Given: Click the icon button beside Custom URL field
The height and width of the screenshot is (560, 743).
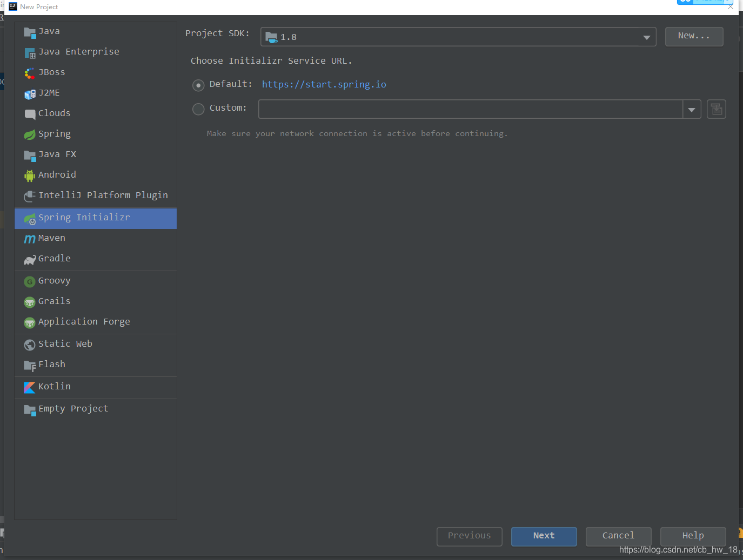Looking at the screenshot, I should coord(717,109).
